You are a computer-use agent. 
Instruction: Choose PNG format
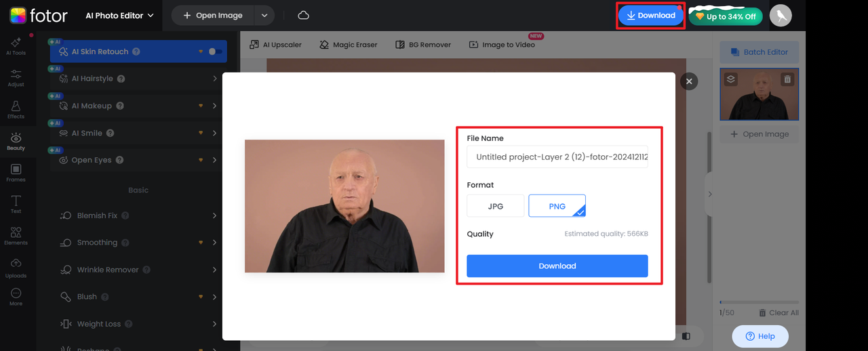click(x=557, y=206)
